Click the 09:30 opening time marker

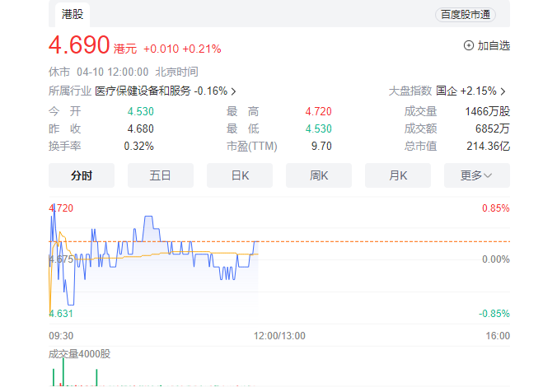coord(61,336)
